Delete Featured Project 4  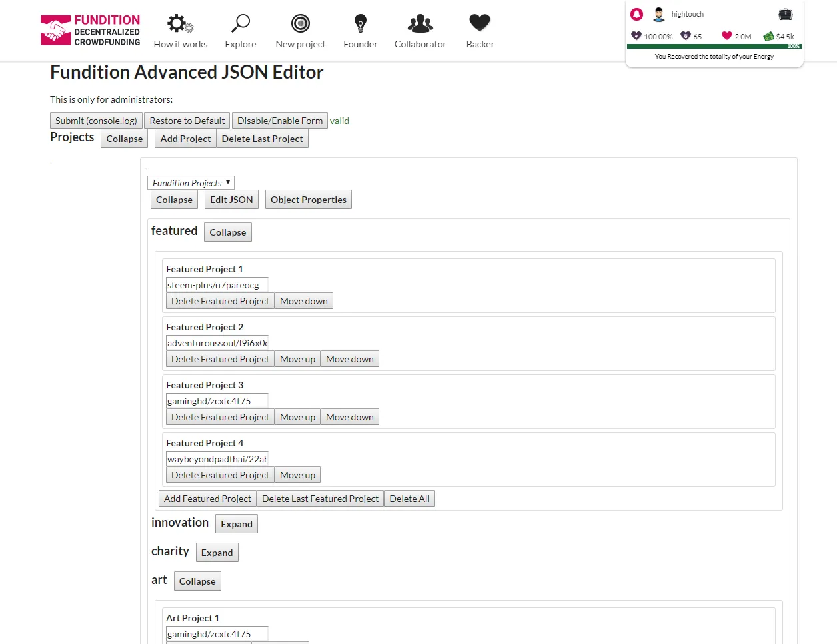point(220,475)
